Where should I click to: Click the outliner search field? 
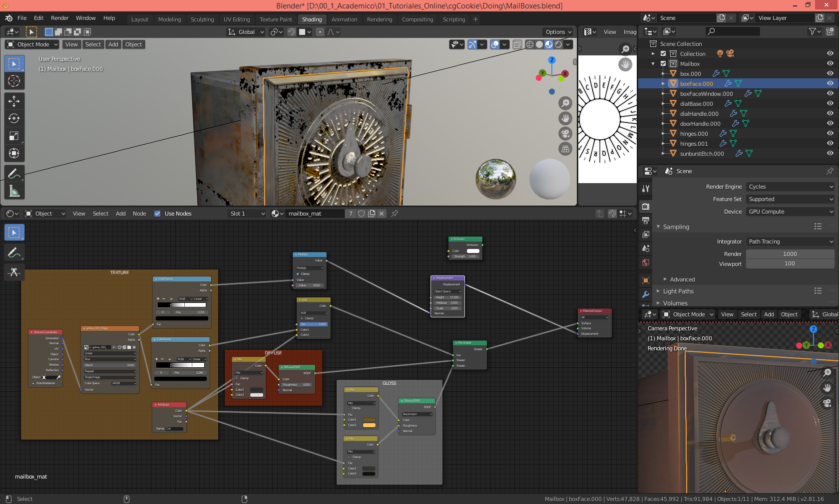(x=733, y=31)
